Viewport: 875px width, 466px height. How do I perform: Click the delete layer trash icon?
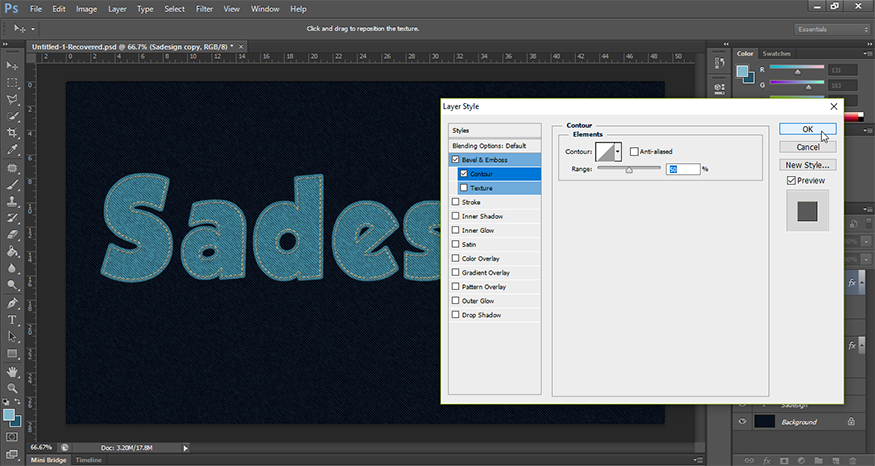pos(853,460)
